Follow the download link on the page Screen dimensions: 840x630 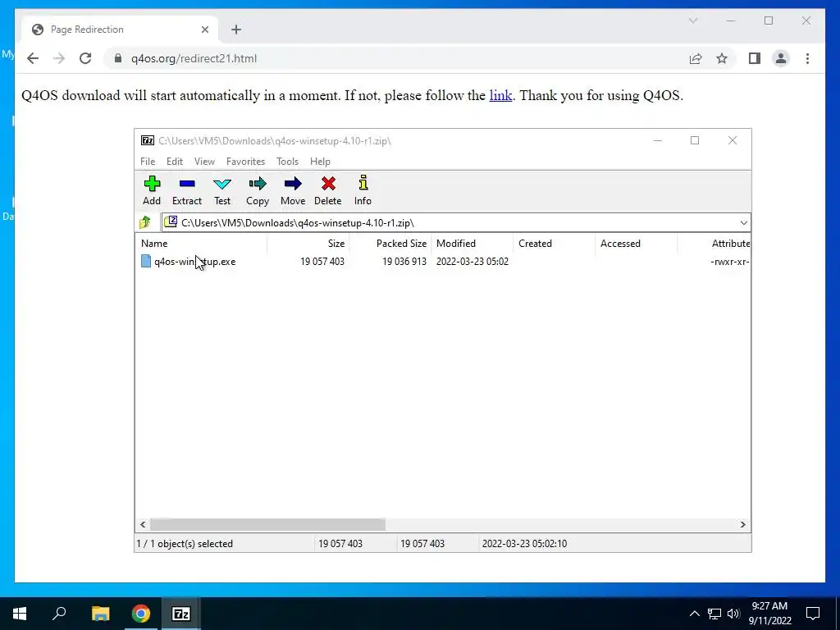pyautogui.click(x=500, y=95)
